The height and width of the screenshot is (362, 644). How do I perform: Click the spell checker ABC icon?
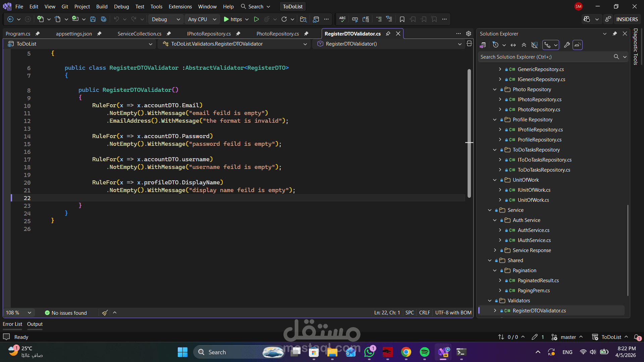[x=342, y=19]
